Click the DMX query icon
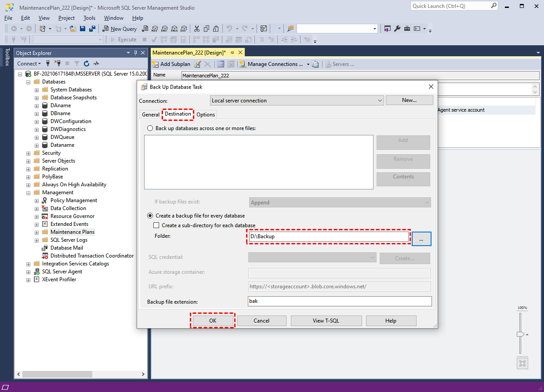 point(164,29)
